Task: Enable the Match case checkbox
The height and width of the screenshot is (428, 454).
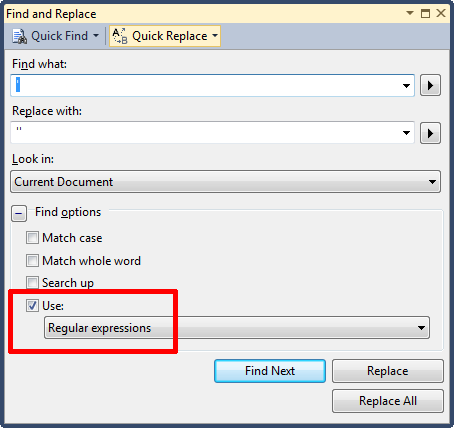Action: pyautogui.click(x=32, y=238)
